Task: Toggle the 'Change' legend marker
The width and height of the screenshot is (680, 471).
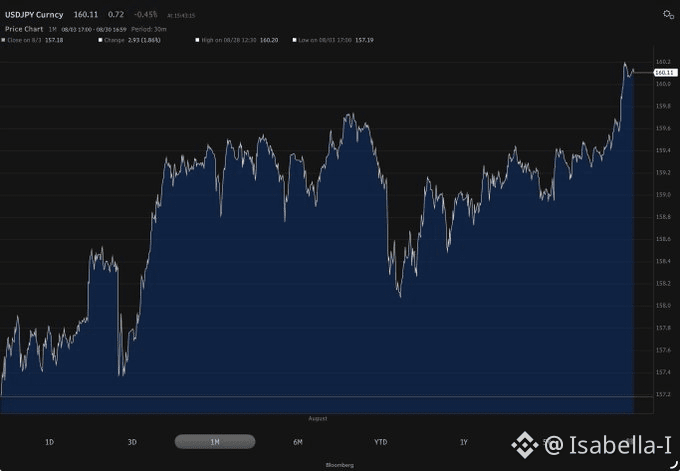Action: coord(100,40)
